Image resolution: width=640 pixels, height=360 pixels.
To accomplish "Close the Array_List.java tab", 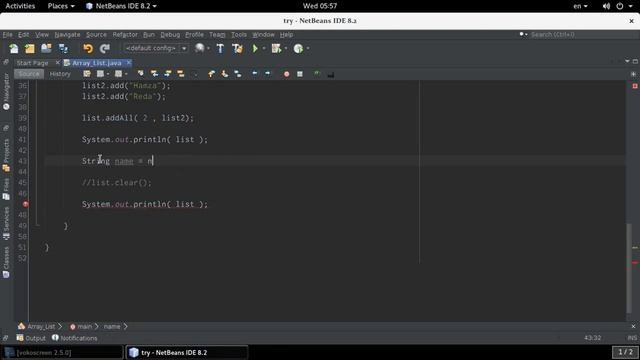I will [x=129, y=62].
